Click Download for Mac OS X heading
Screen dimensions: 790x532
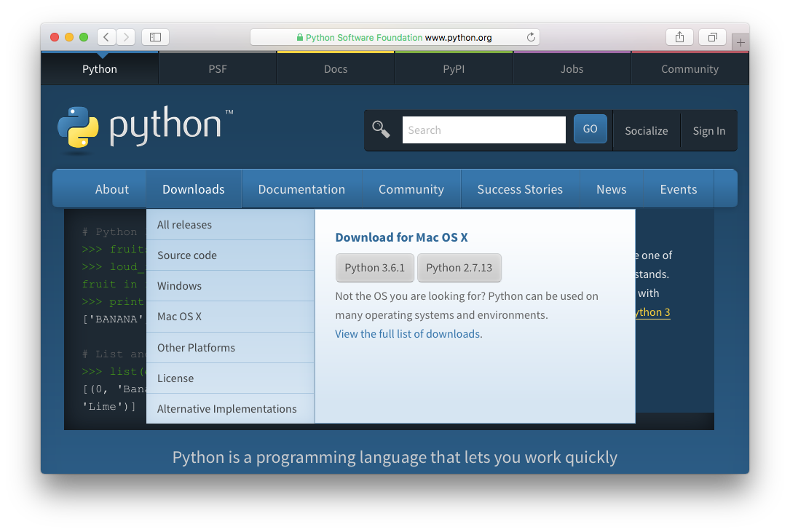pos(401,237)
